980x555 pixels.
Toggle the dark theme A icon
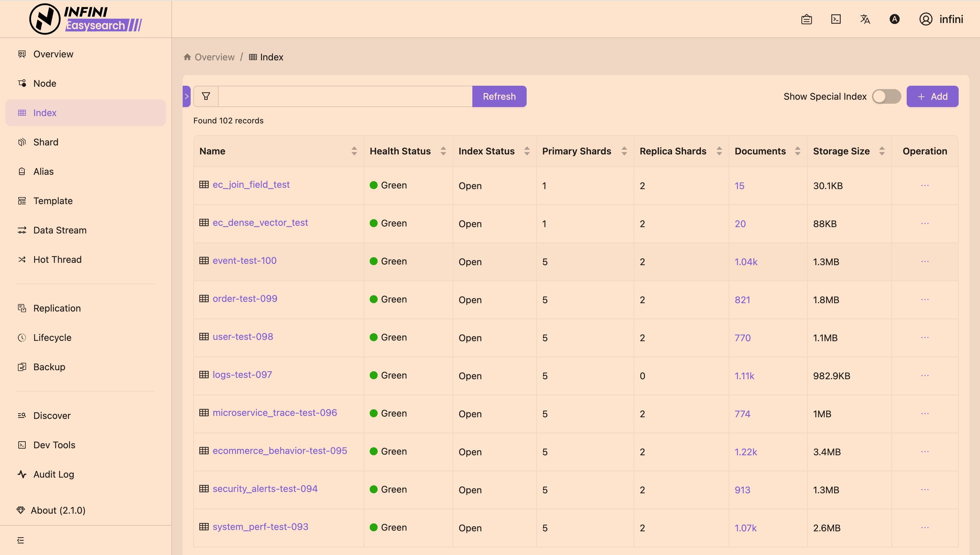[x=894, y=19]
